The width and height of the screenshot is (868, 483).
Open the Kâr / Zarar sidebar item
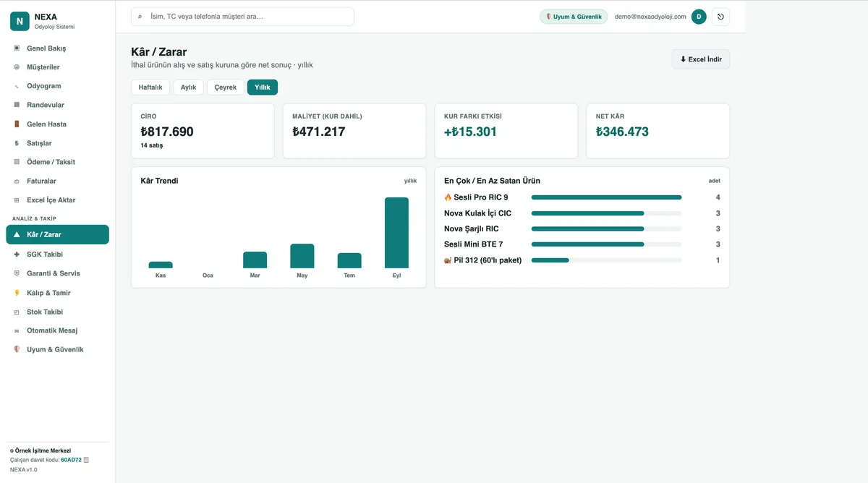[58, 234]
